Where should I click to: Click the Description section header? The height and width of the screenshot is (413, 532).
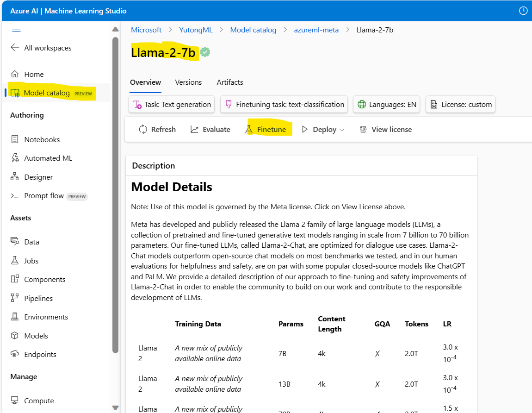tap(154, 166)
